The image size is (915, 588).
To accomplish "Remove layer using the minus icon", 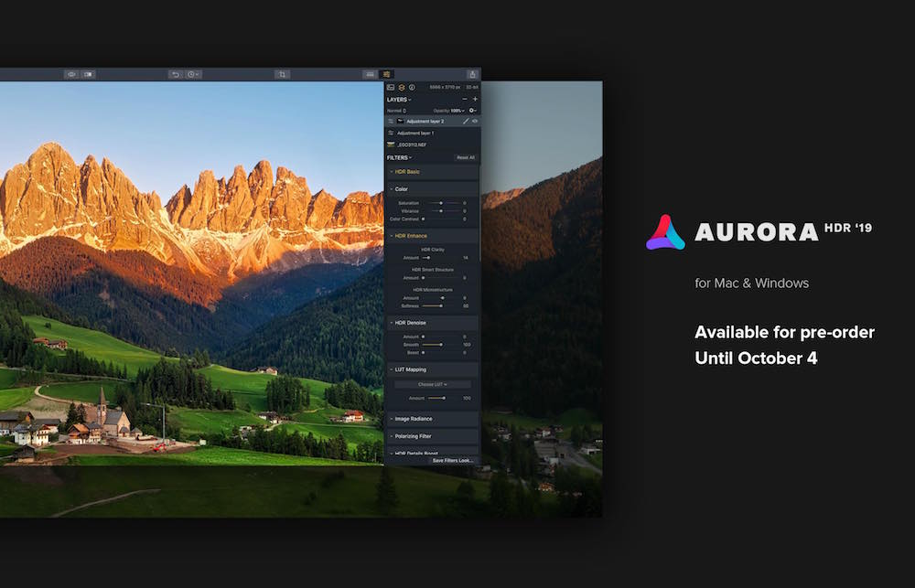I will click(x=464, y=99).
